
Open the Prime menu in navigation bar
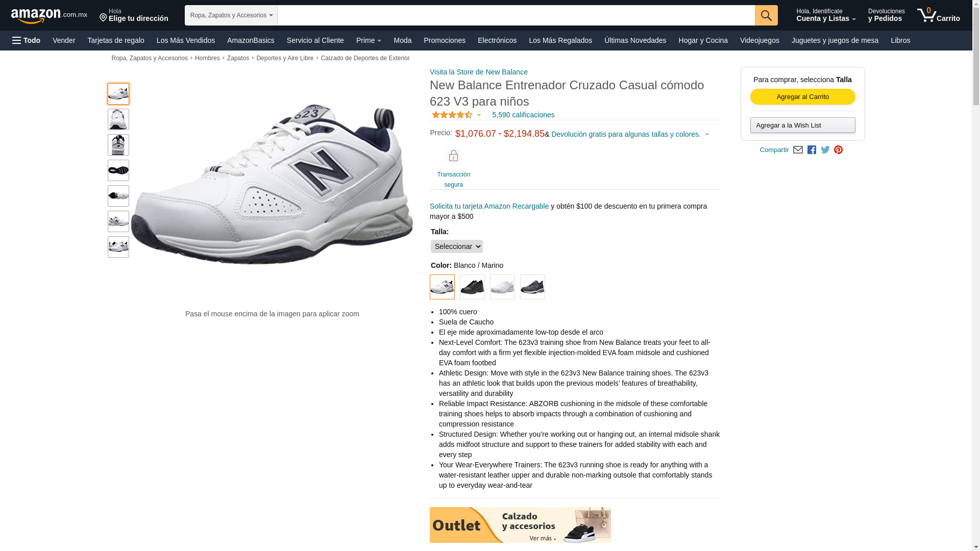click(369, 40)
